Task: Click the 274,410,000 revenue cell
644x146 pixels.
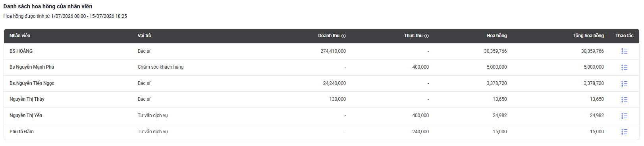Action: 333,51
